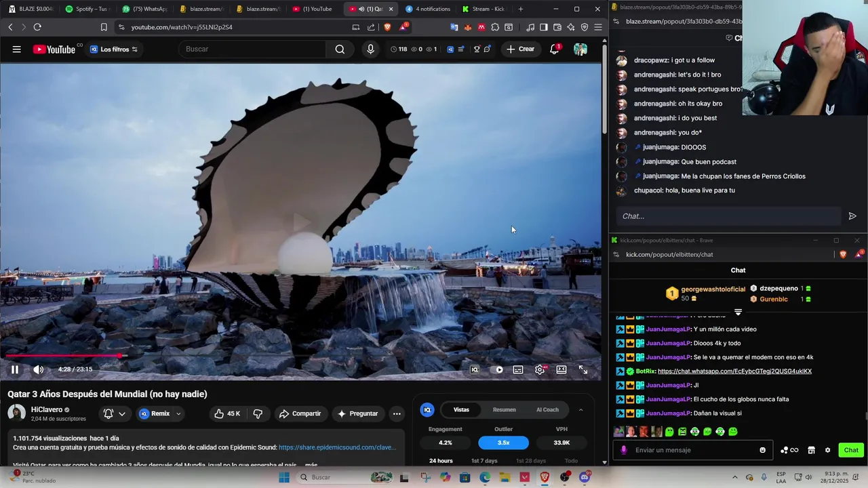Screen dimensions: 868x488
Task: Open Brave wallet icon in toolbar
Action: (557, 27)
